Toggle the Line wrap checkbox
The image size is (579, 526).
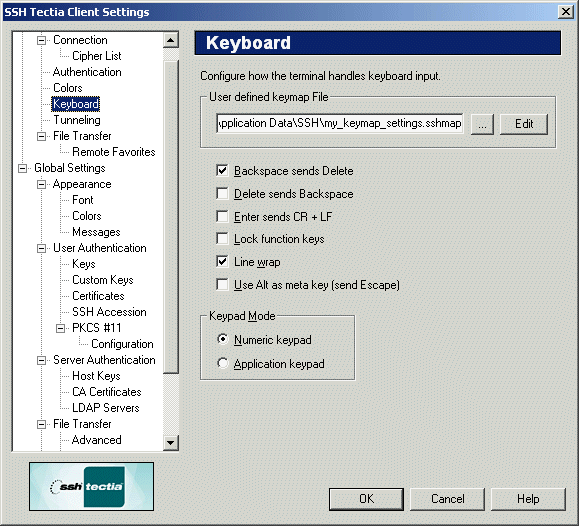coord(222,262)
